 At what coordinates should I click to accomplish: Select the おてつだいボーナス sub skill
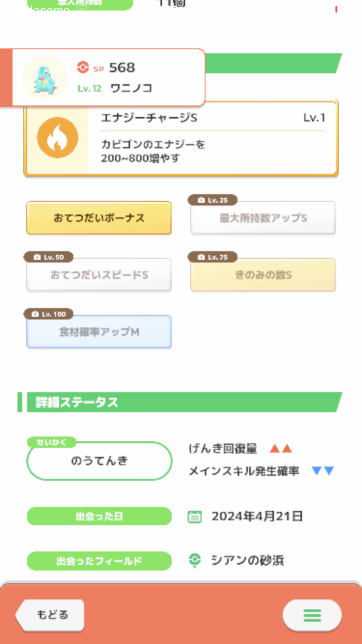[99, 218]
